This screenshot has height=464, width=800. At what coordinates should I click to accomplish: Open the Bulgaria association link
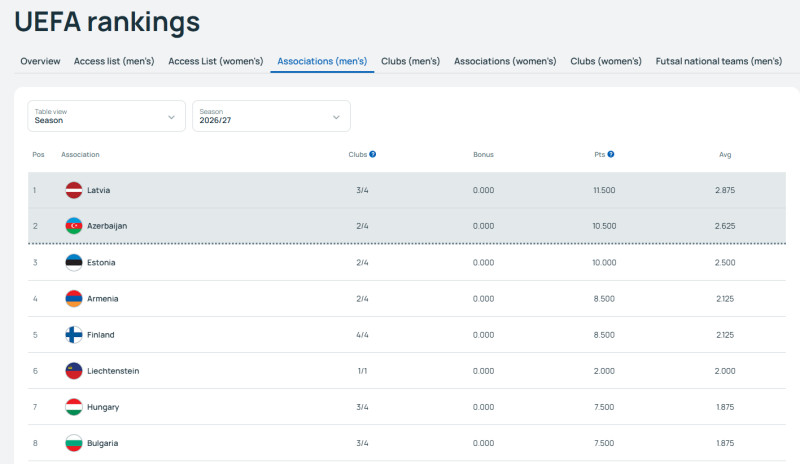(103, 443)
